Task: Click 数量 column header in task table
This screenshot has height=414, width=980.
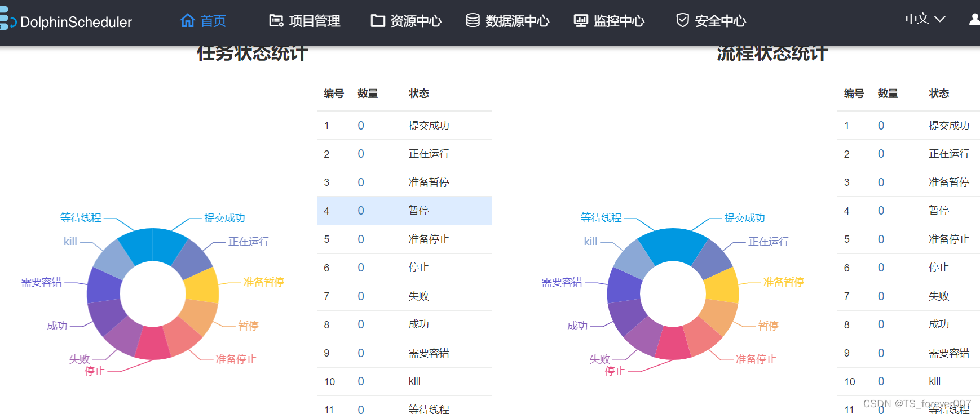Action: point(368,94)
